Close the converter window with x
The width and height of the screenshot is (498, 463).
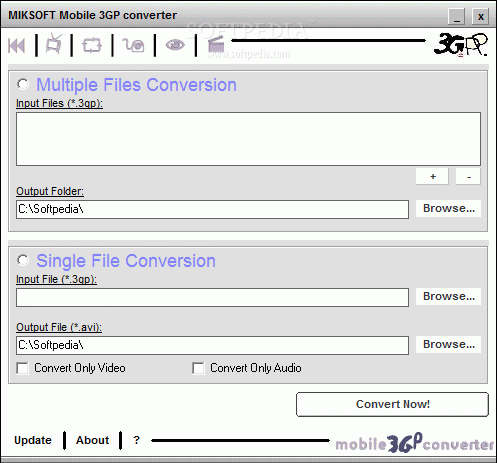480,16
